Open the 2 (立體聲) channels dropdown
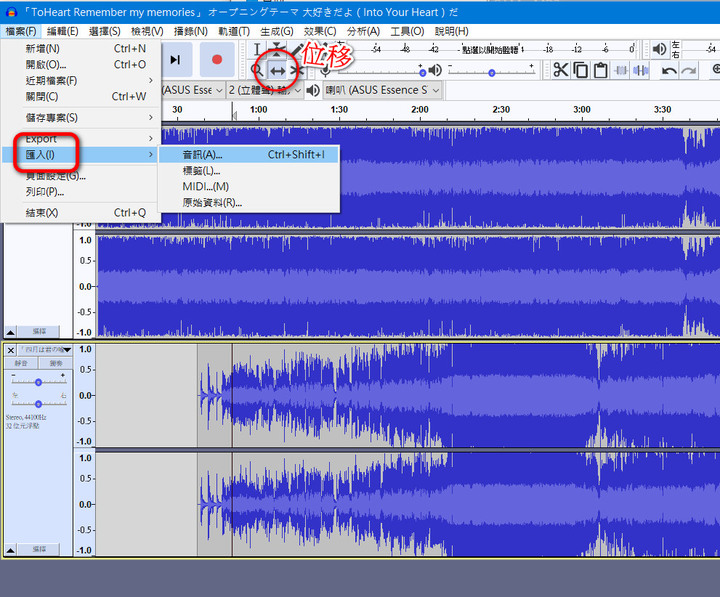Screen dimensions: 720x597 click(x=264, y=90)
